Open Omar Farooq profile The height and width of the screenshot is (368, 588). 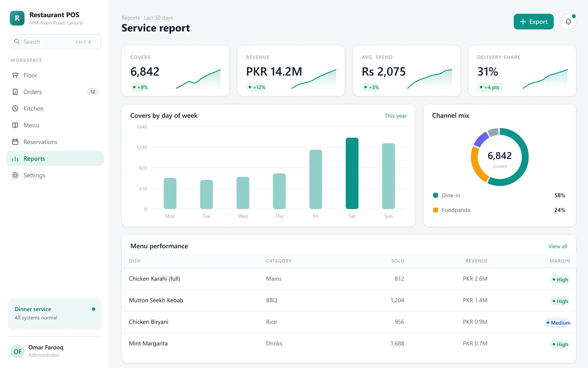point(55,351)
